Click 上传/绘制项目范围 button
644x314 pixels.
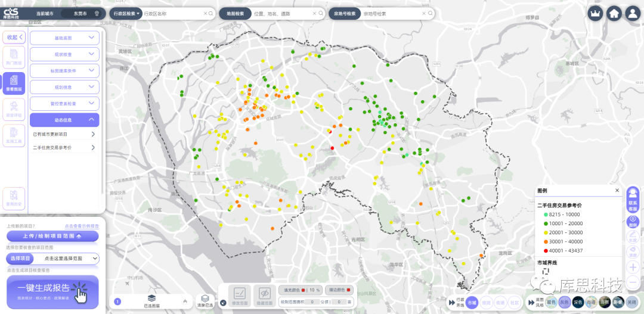pyautogui.click(x=52, y=236)
